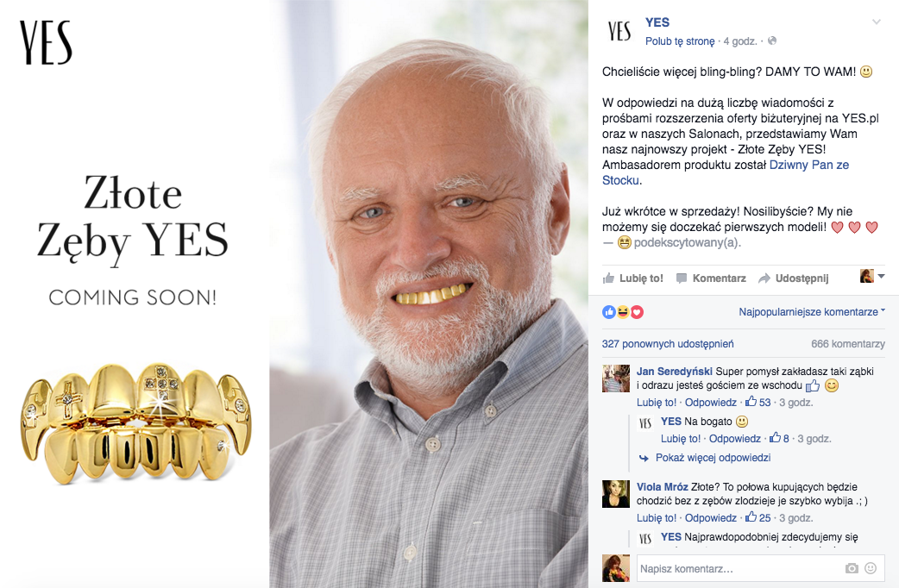Like Jan Seredyński's comment with Lubię to!

tap(657, 403)
